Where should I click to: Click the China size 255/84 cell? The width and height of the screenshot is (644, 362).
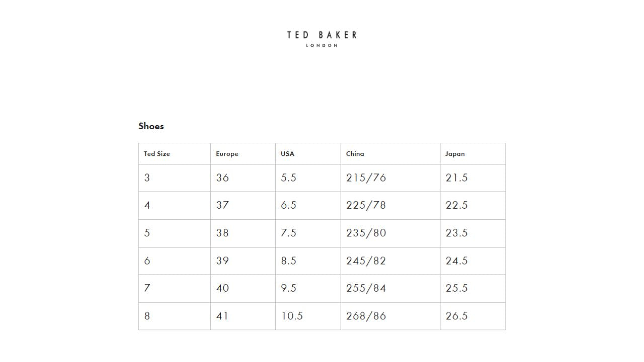[x=366, y=288]
